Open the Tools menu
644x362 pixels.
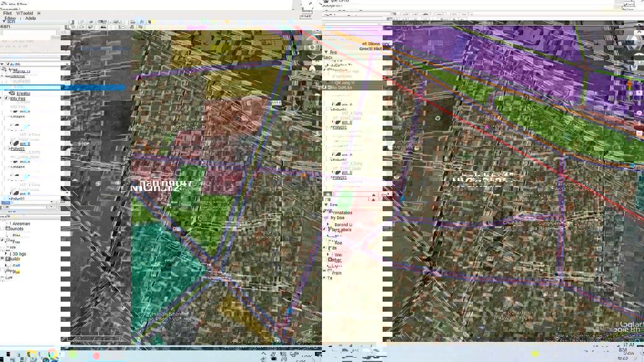tap(28, 13)
